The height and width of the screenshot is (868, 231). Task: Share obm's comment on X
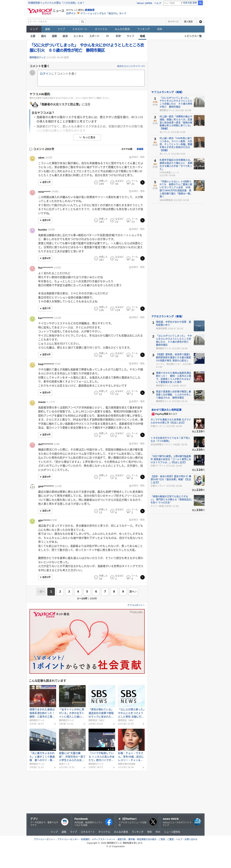142,182
